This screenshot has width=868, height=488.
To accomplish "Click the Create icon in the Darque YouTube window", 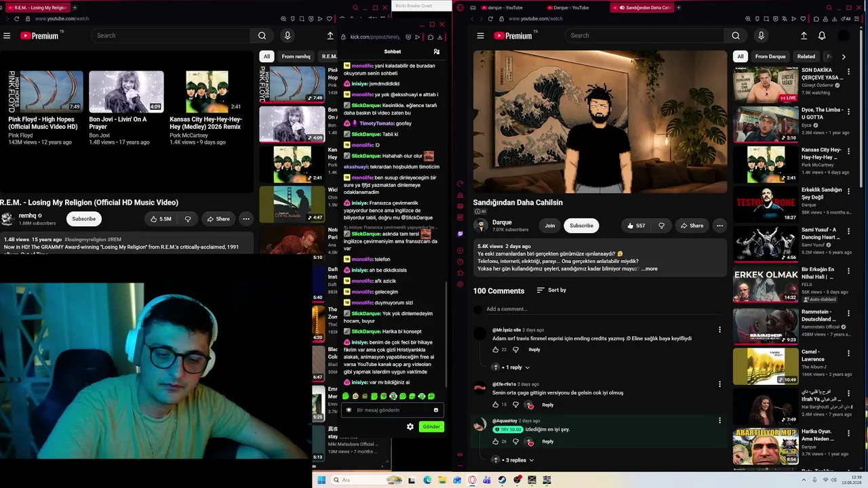I will click(x=804, y=35).
